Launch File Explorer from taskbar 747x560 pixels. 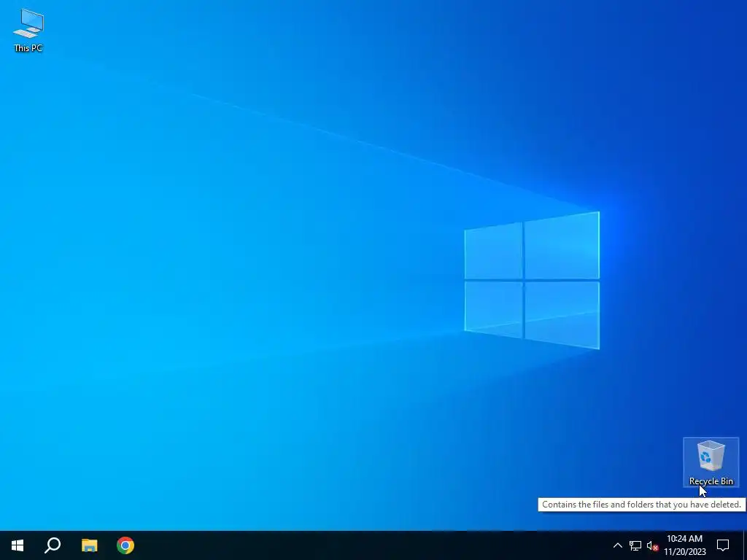pos(89,545)
